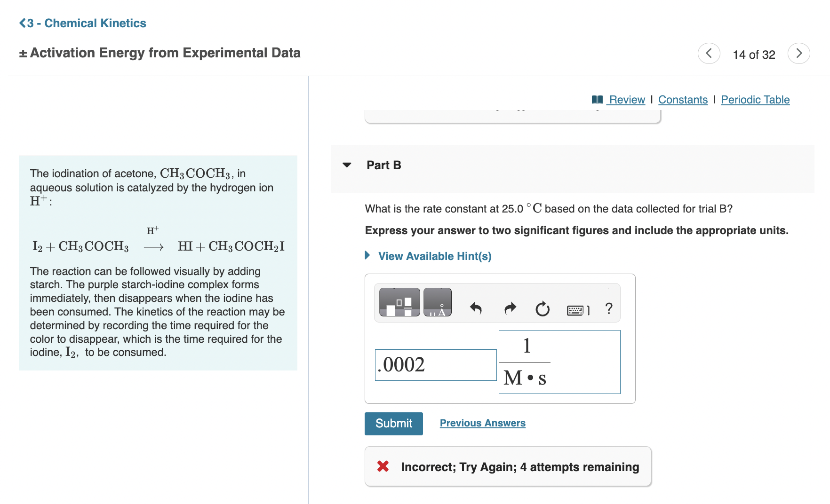Click the value field containing .0002
The width and height of the screenshot is (830, 504).
click(436, 365)
